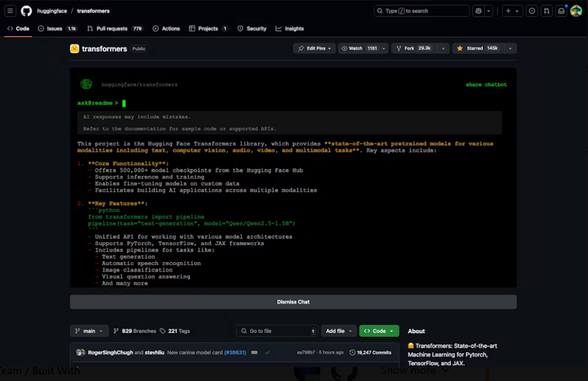The height and width of the screenshot is (381, 588).
Task: Open the global issues icon in header
Action: point(532,11)
